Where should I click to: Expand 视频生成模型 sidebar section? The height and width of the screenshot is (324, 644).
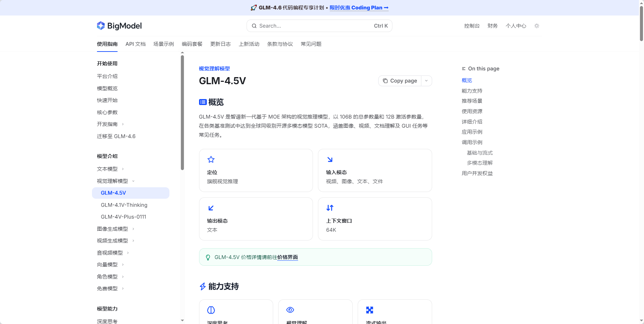click(133, 241)
